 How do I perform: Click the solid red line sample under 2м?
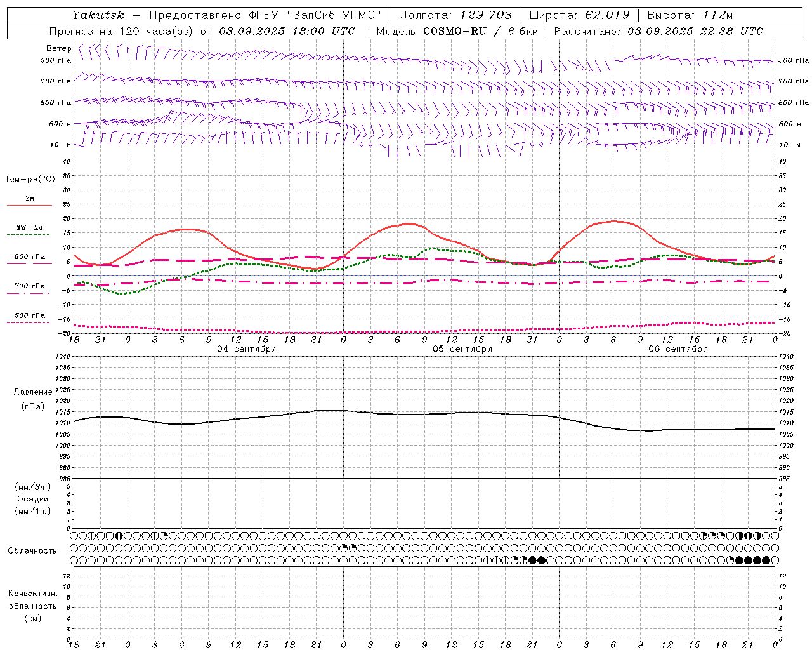pos(29,205)
